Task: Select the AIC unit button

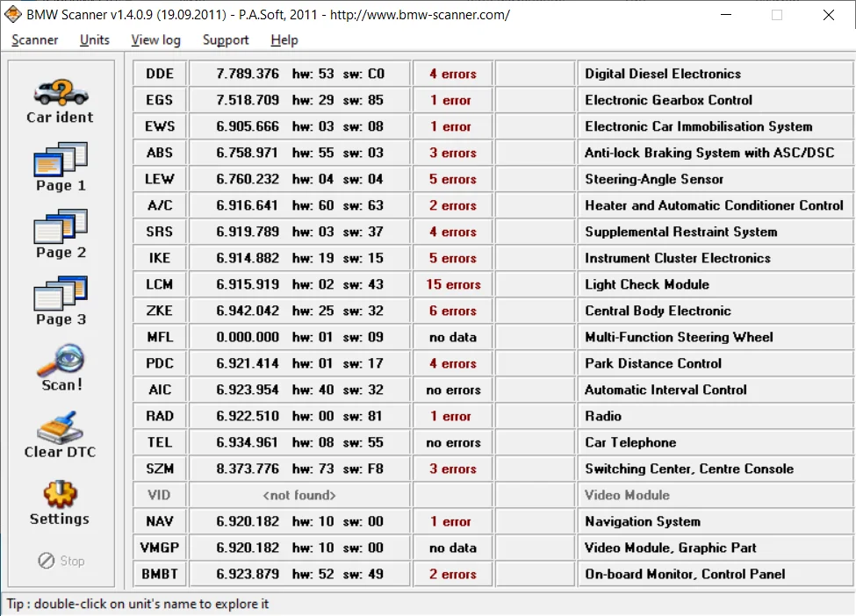Action: (x=160, y=390)
